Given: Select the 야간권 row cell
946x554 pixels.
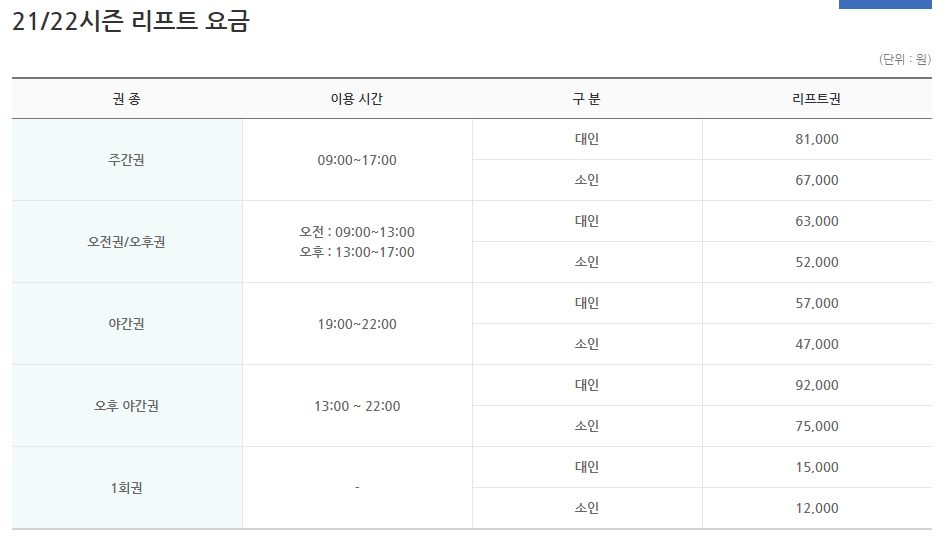Looking at the screenshot, I should coord(127,324).
